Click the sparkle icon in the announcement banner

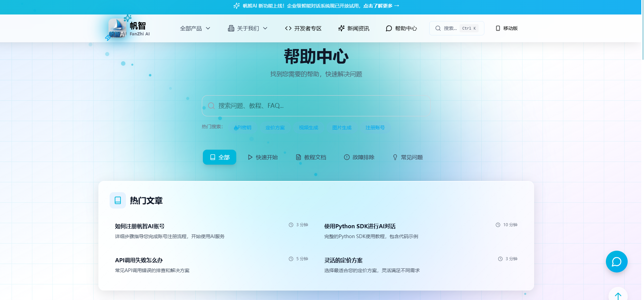[237, 6]
